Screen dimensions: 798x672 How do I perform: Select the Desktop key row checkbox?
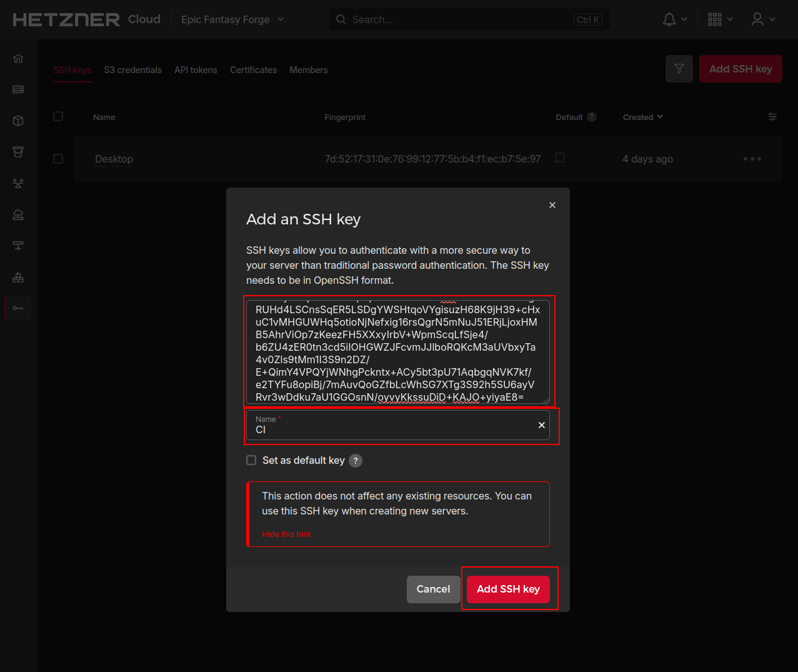coord(58,159)
